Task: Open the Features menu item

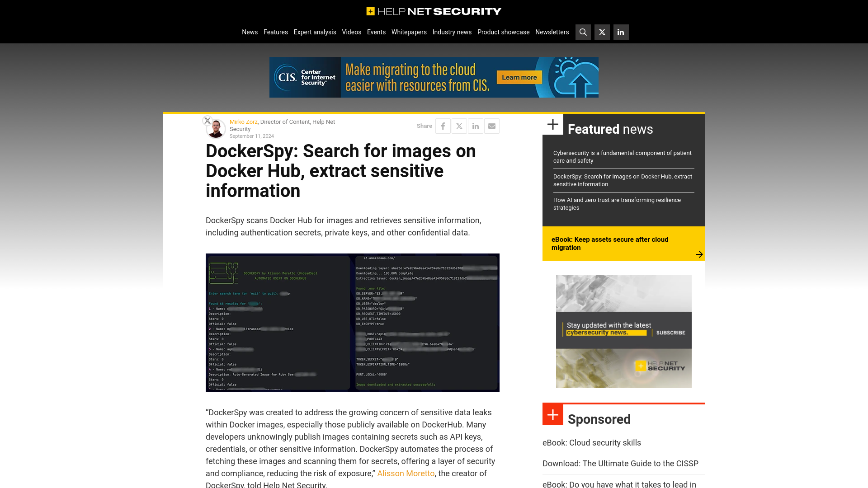Action: click(x=276, y=32)
